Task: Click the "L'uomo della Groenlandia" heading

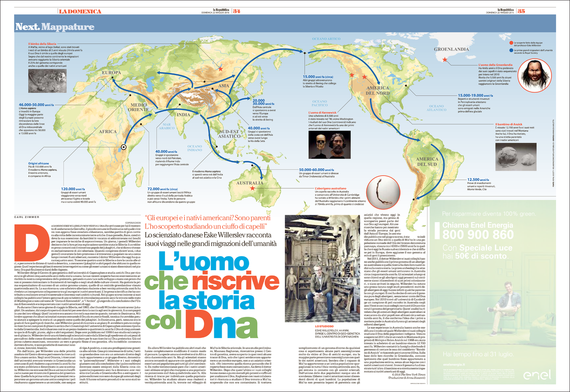Action: [x=495, y=65]
